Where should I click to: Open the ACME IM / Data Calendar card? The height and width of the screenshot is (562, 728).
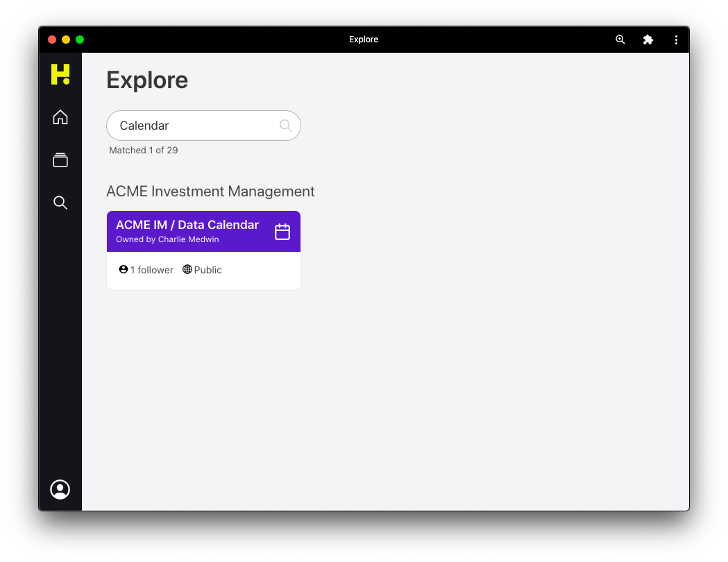click(x=204, y=250)
